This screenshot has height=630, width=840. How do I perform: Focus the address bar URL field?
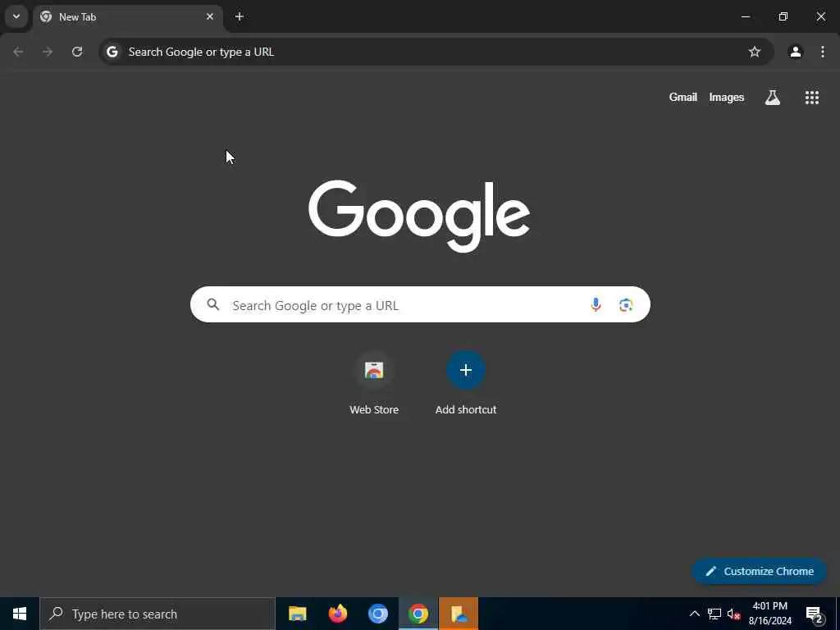(x=436, y=52)
